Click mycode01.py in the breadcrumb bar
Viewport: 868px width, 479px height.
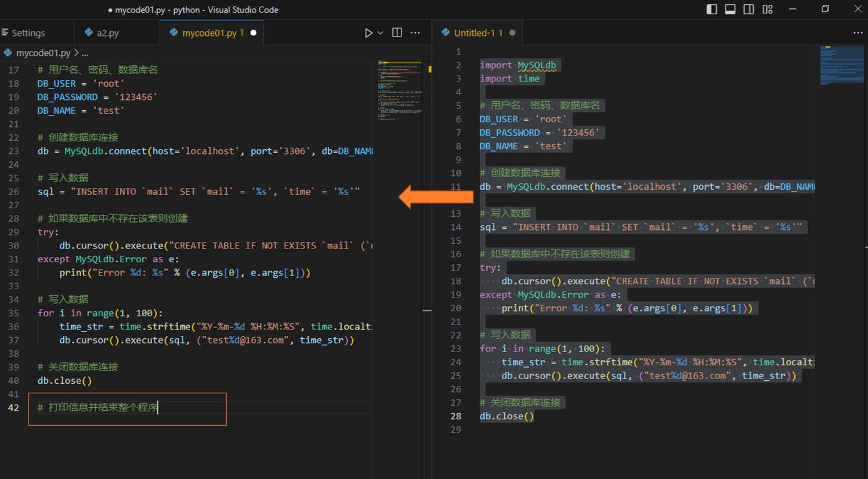click(x=43, y=53)
